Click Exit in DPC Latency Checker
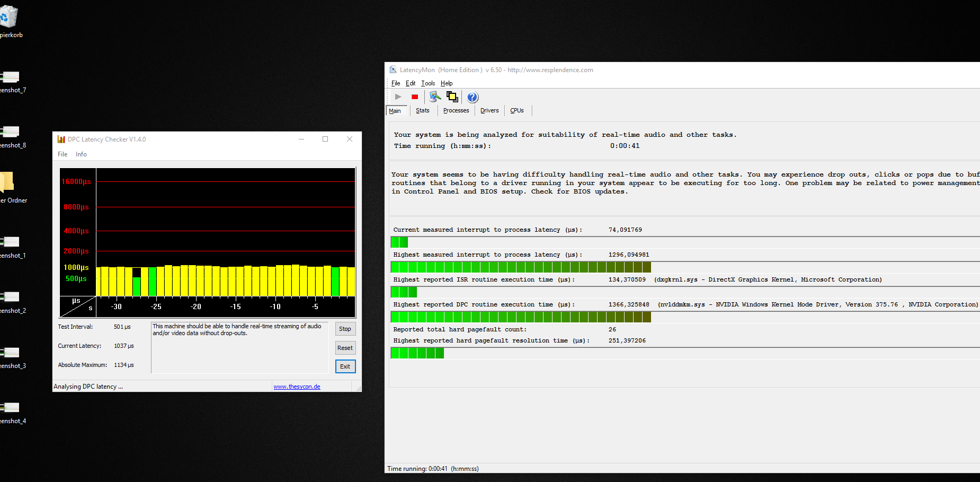Screen dimensions: 980x482 (x=345, y=366)
